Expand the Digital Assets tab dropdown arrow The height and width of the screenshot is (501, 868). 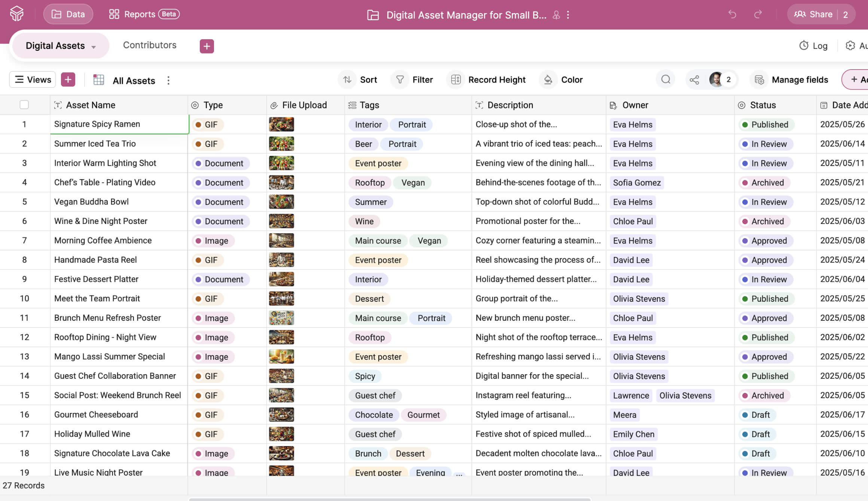click(x=94, y=47)
